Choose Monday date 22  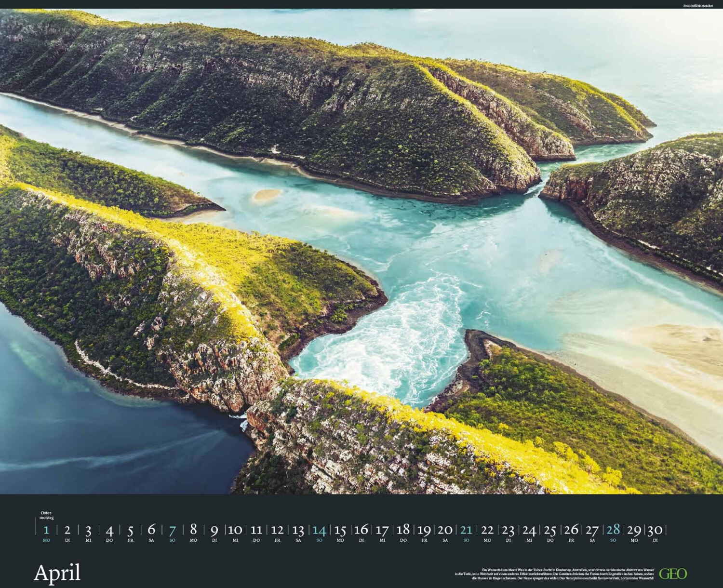coord(487,530)
